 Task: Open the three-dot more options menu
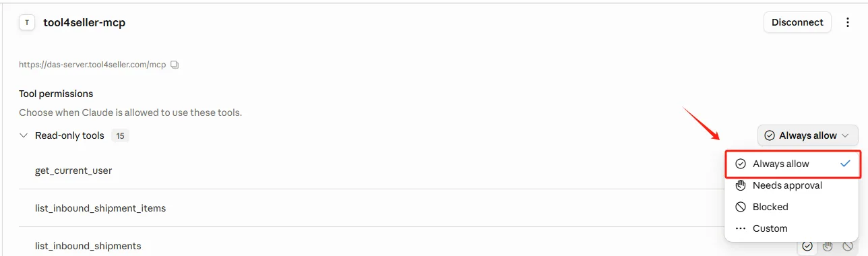tap(848, 22)
